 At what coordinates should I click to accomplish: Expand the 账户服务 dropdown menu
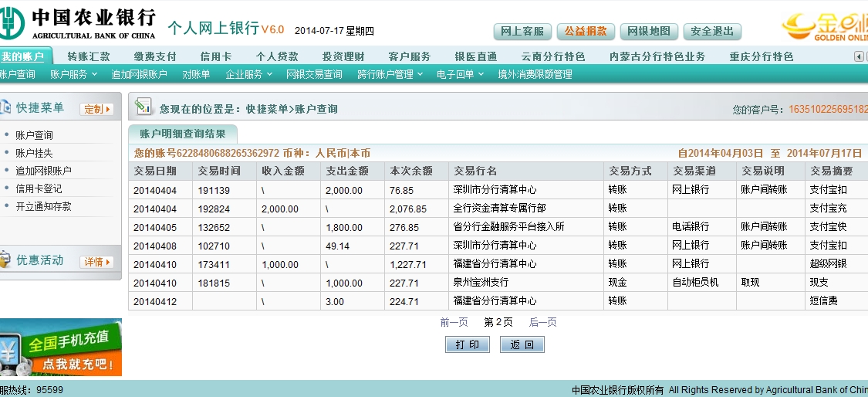pos(73,74)
